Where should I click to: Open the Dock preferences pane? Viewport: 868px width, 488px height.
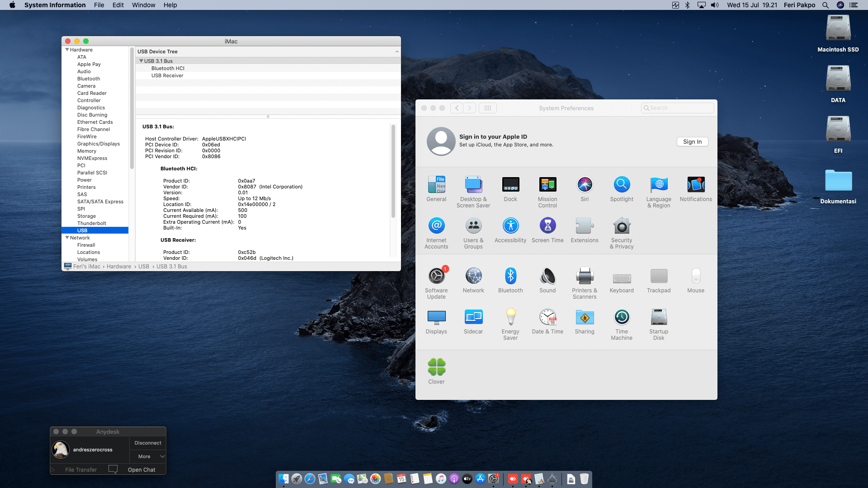pos(510,188)
